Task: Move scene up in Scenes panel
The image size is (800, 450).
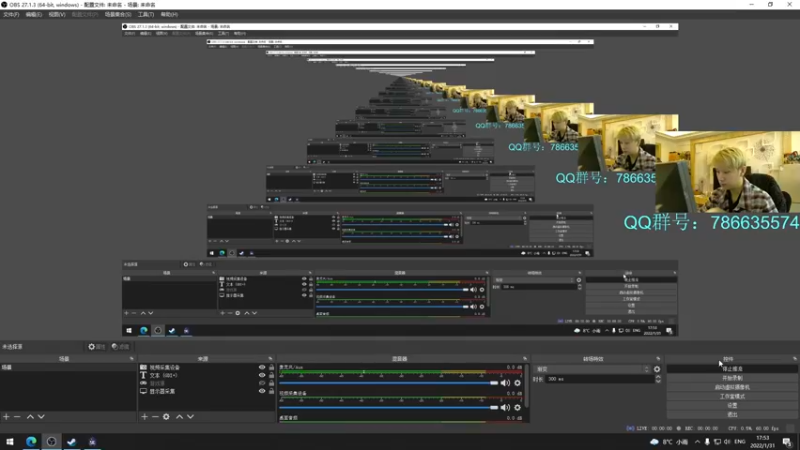Action: coord(30,417)
